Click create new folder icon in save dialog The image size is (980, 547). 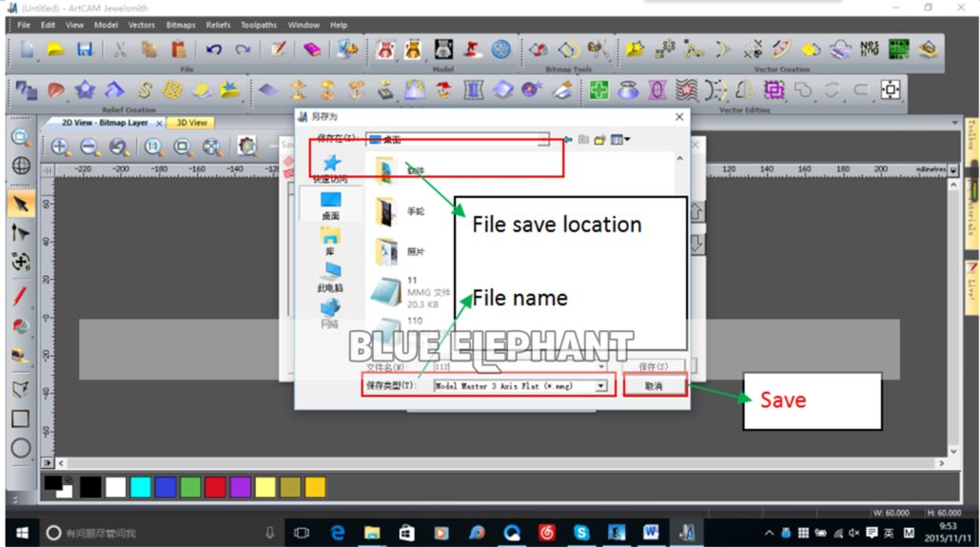coord(600,140)
